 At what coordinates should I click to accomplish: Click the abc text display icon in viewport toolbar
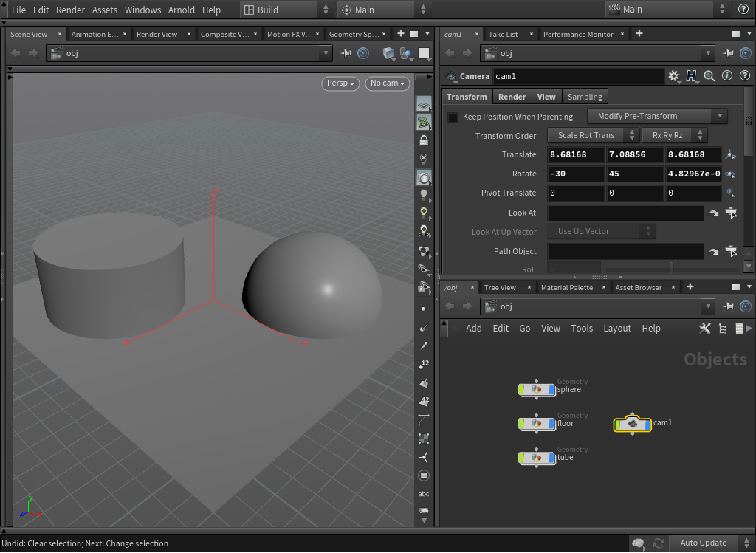point(424,493)
